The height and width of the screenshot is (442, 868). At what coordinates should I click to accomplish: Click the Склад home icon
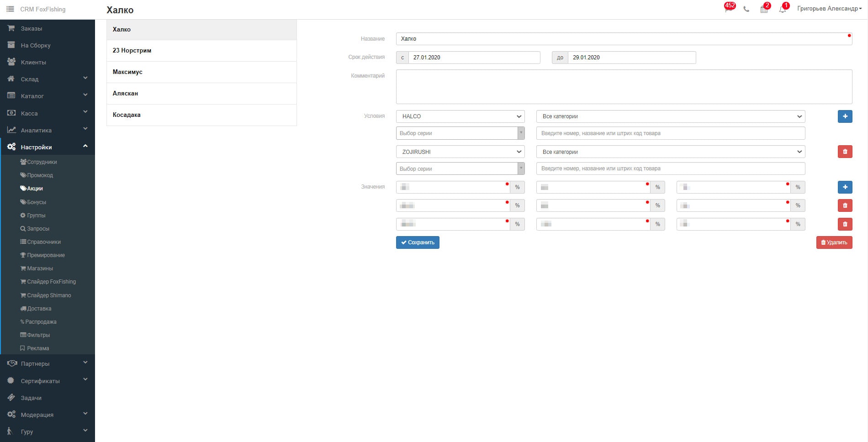11,79
